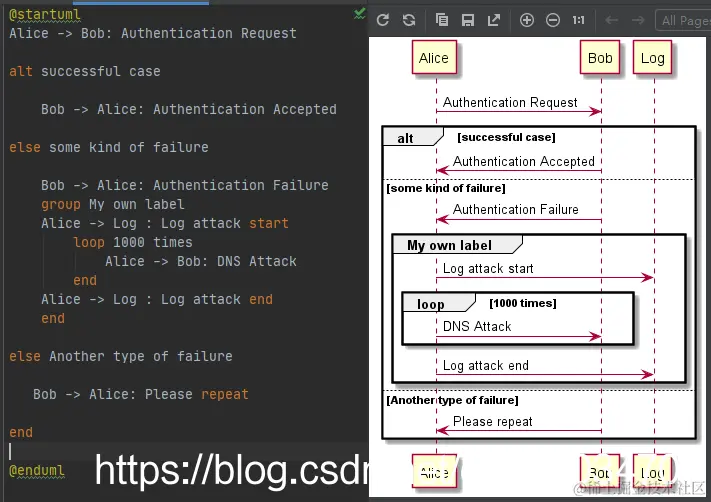Zoom out of the diagram preview
This screenshot has width=711, height=502.
pyautogui.click(x=552, y=20)
